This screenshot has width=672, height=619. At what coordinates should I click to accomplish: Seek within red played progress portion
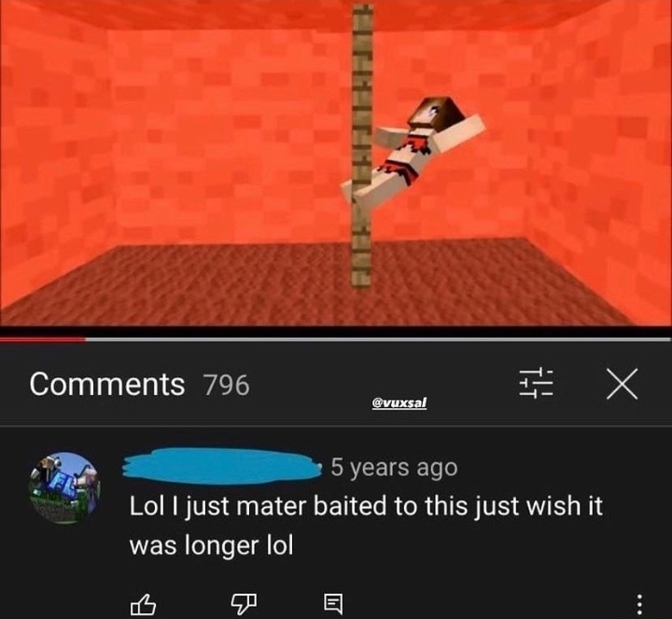43,340
